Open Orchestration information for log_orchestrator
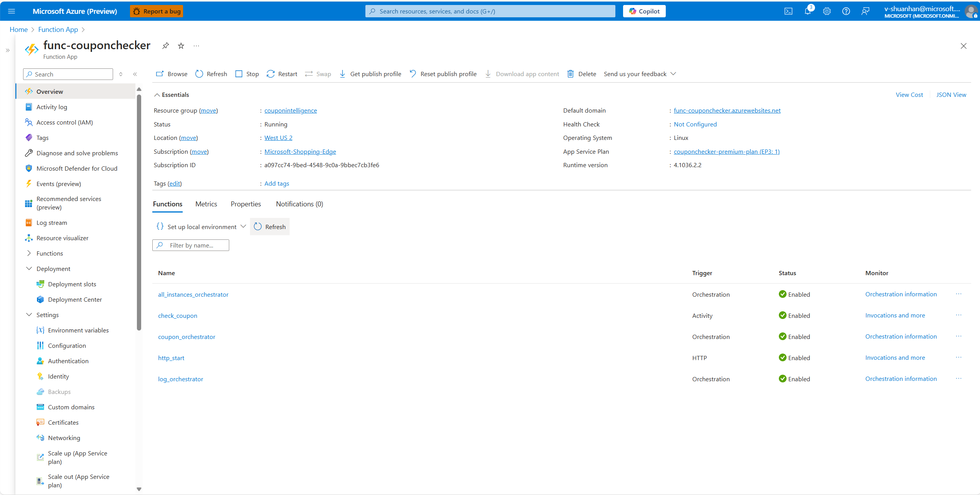The width and height of the screenshot is (980, 495). 901,379
